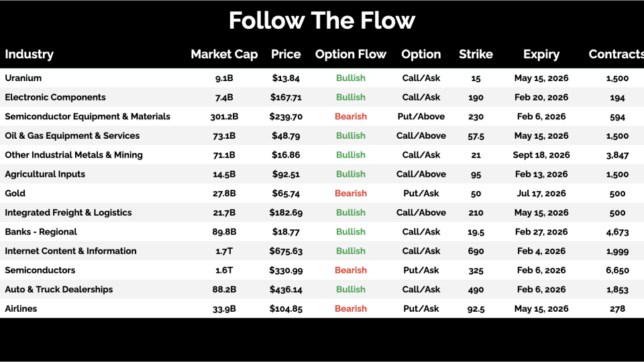Select the Electronic Components row label

[55, 97]
